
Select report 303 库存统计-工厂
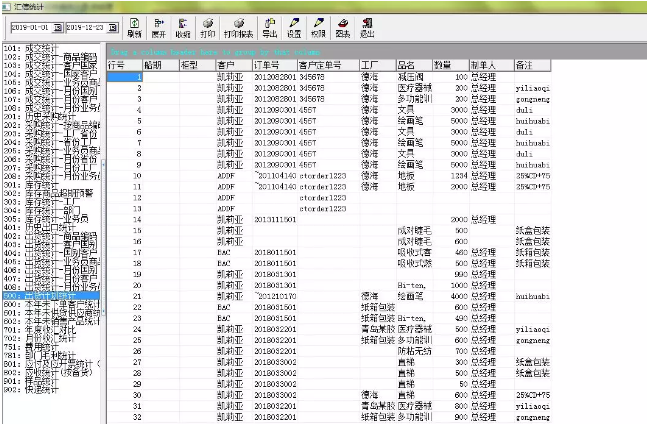click(x=41, y=202)
